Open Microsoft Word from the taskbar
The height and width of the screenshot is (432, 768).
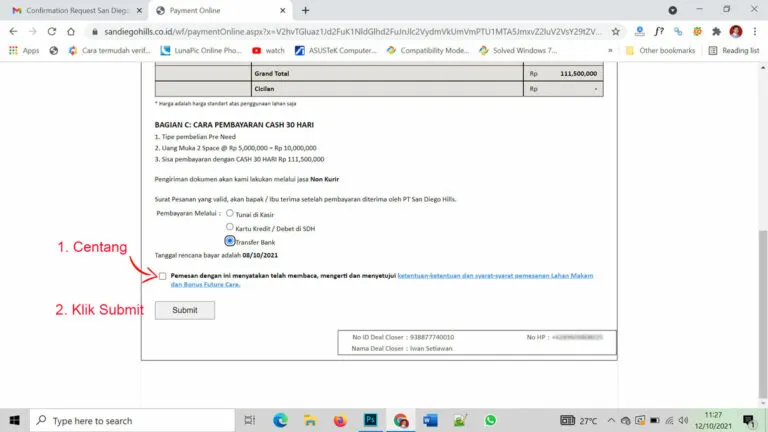pos(430,421)
